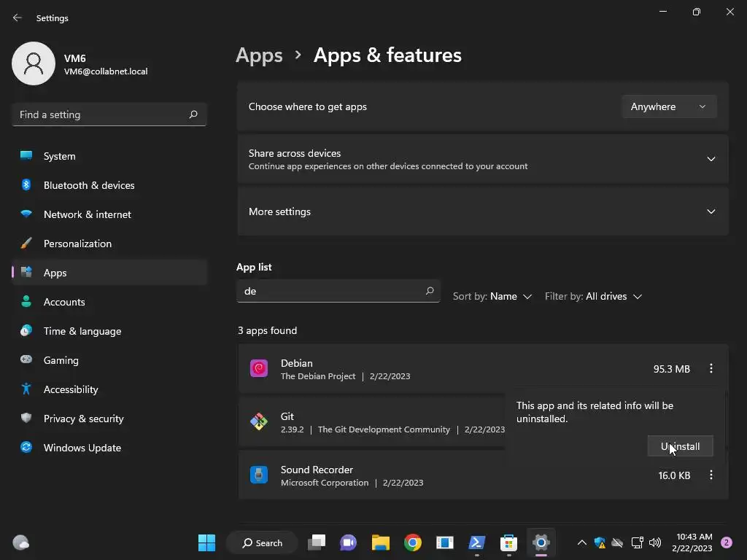Click the search icon in Find a setting
Screen dimensions: 747x560
pyautogui.click(x=193, y=114)
